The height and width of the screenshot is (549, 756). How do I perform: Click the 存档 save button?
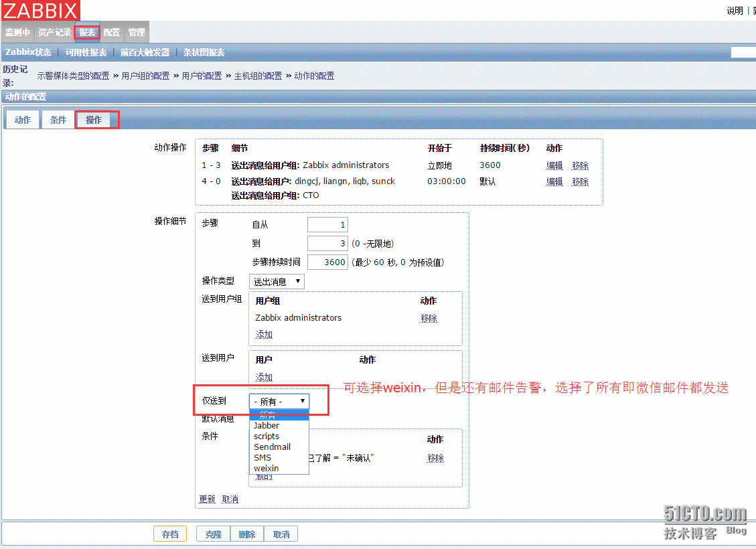point(170,534)
